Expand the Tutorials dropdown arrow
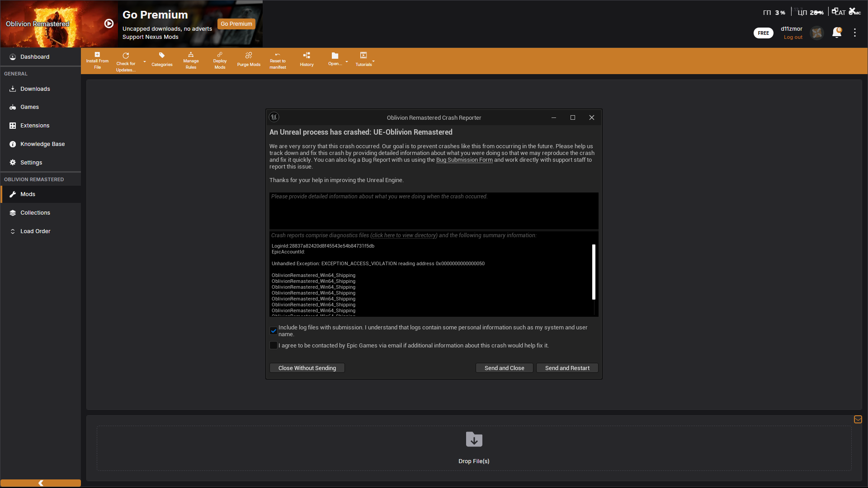The height and width of the screenshot is (488, 868). [x=373, y=61]
